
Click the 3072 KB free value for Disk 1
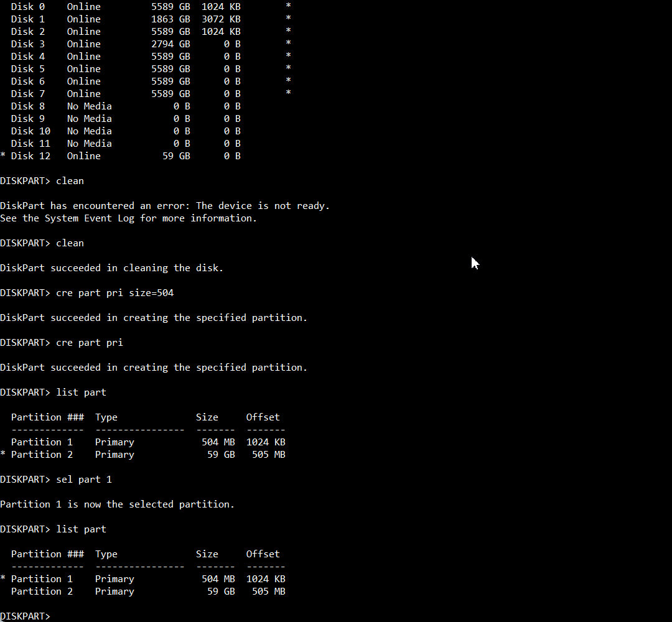coord(221,19)
